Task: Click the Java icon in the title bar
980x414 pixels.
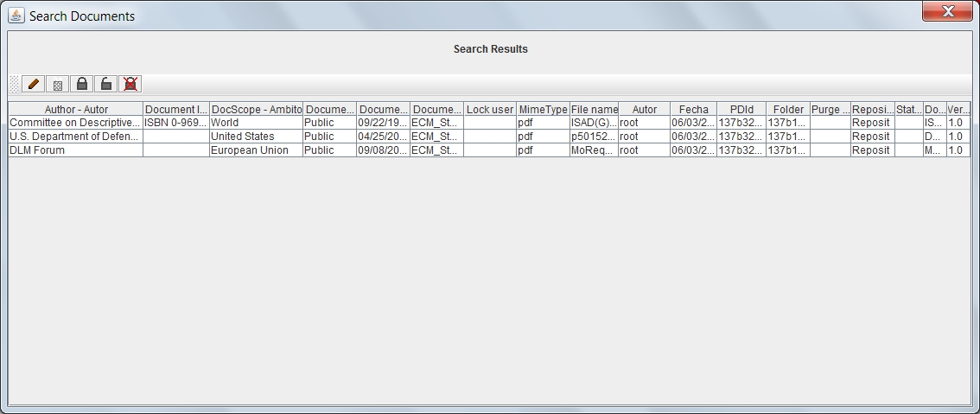Action: pos(16,16)
